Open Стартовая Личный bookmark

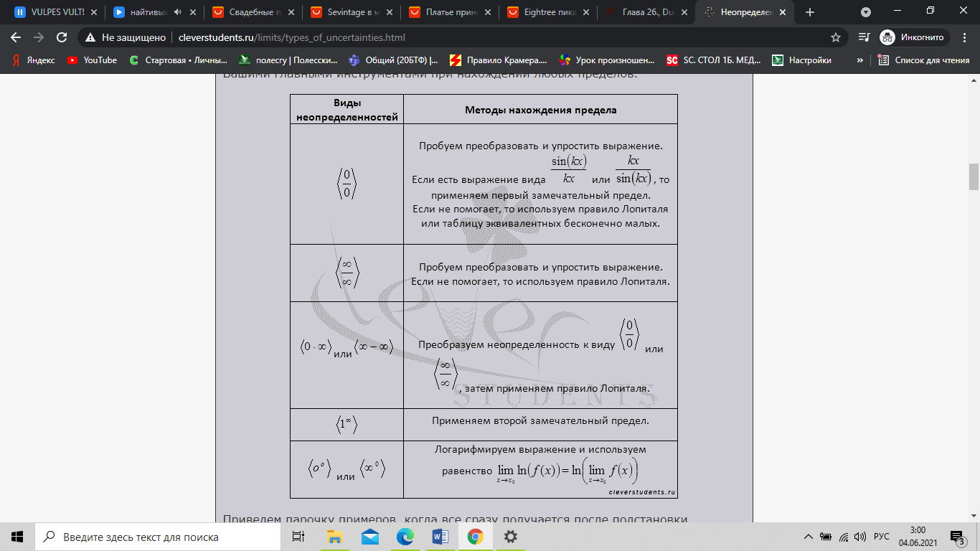coord(178,60)
